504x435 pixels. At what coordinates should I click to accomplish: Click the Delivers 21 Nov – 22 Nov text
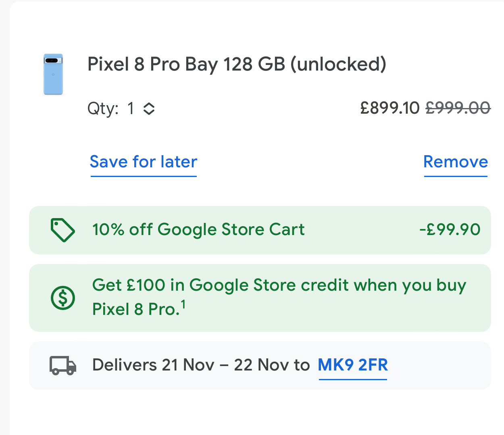coord(201,365)
